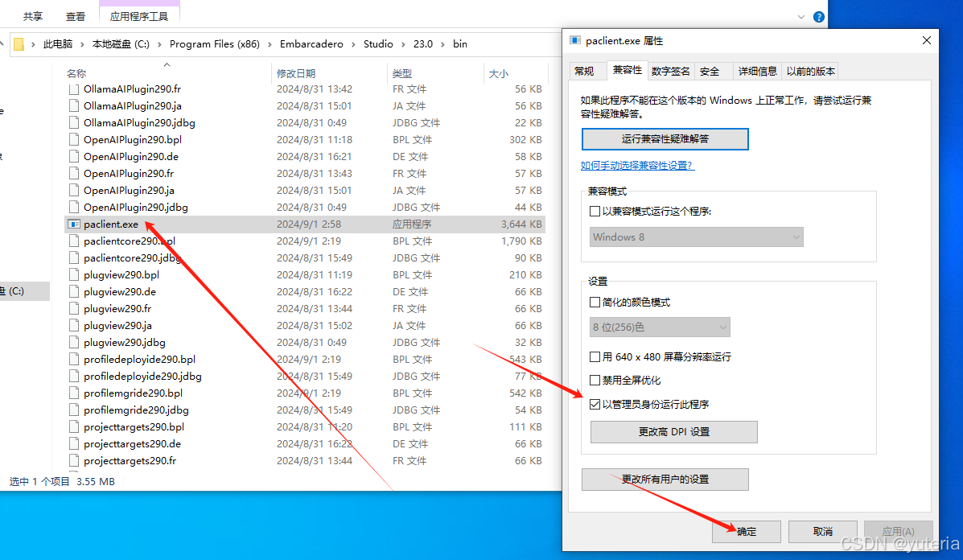Click the file icon of paclientcore290.jdbg
This screenshot has height=560, width=963.
coord(74,258)
